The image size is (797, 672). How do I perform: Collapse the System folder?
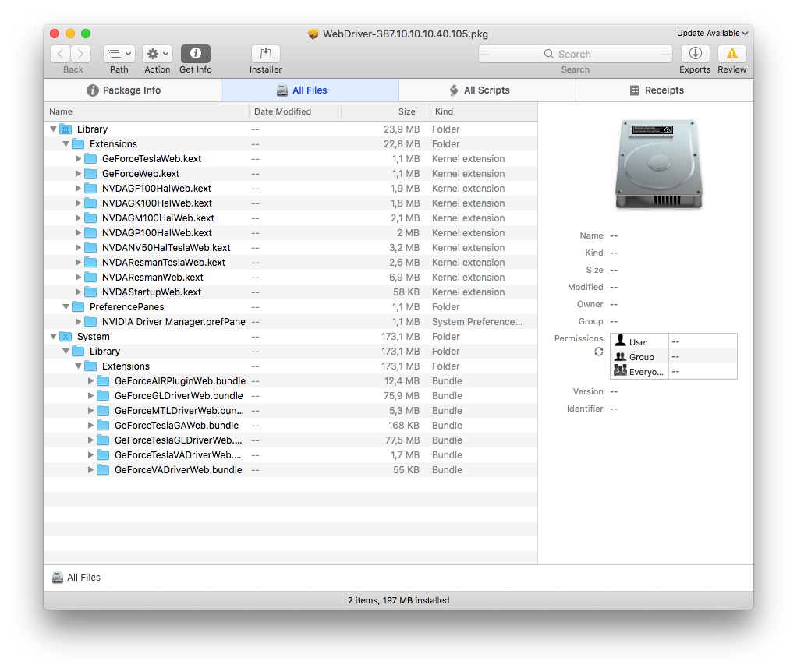click(x=53, y=336)
